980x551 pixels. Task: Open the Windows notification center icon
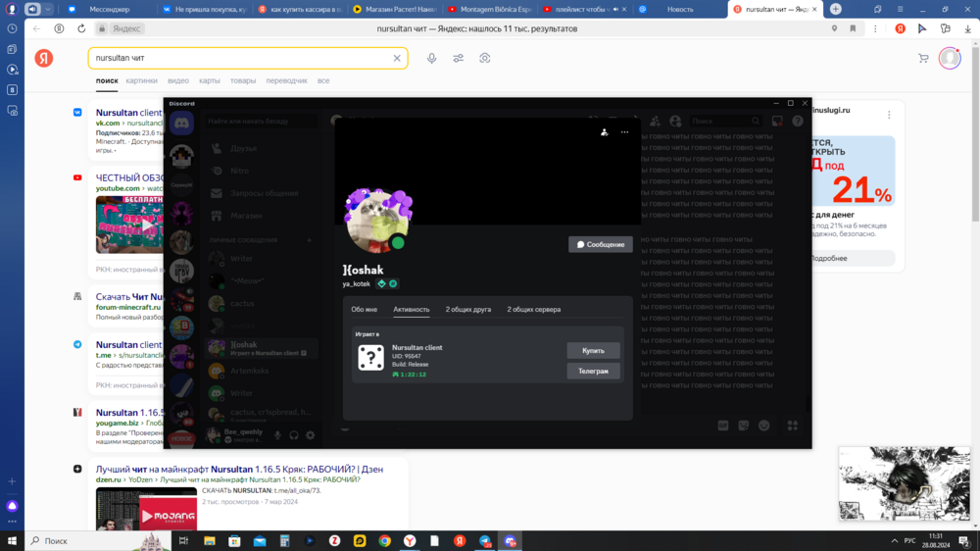click(964, 541)
